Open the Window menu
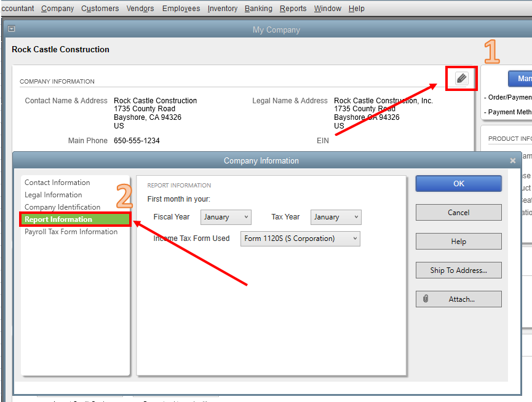The image size is (532, 402). click(x=328, y=9)
